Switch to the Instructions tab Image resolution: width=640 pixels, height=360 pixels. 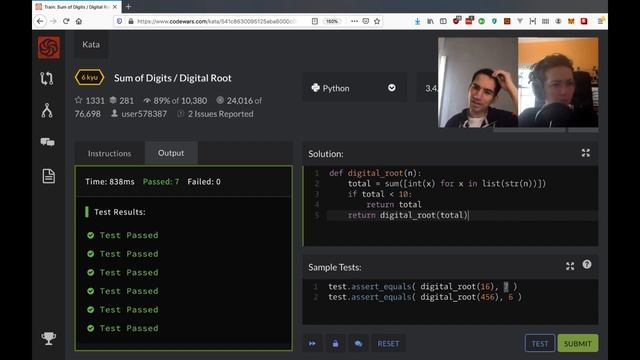[109, 153]
